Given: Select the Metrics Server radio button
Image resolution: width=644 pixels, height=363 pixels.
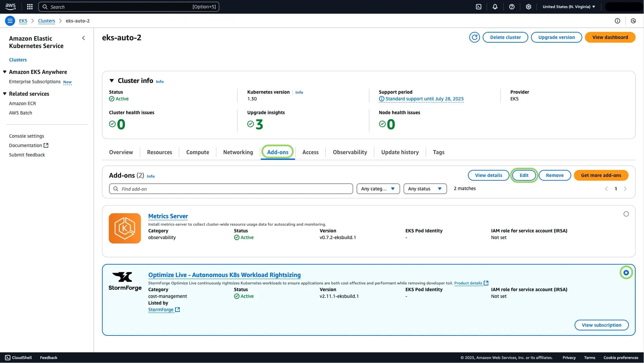Looking at the screenshot, I should (x=626, y=214).
